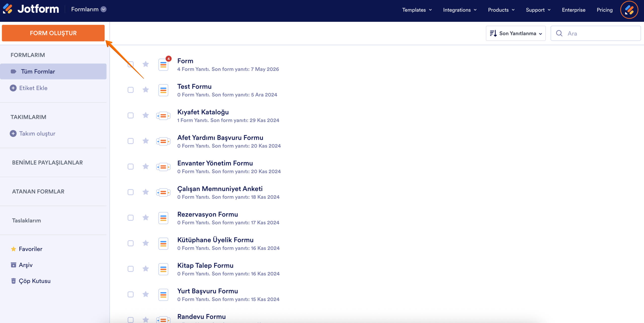Click the Form icon with 4 badge
Image resolution: width=644 pixels, height=323 pixels.
coord(164,65)
